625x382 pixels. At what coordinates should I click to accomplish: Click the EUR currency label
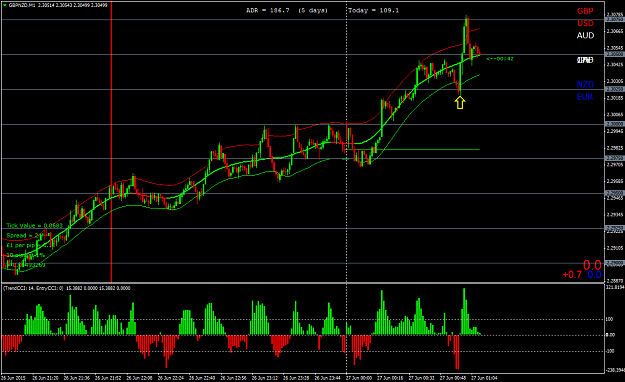(x=585, y=97)
